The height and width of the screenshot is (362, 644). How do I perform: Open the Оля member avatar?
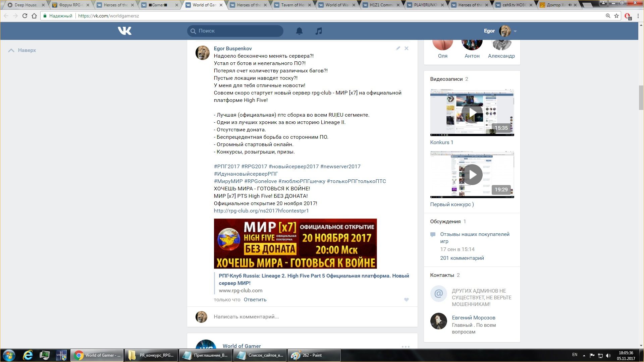(442, 44)
